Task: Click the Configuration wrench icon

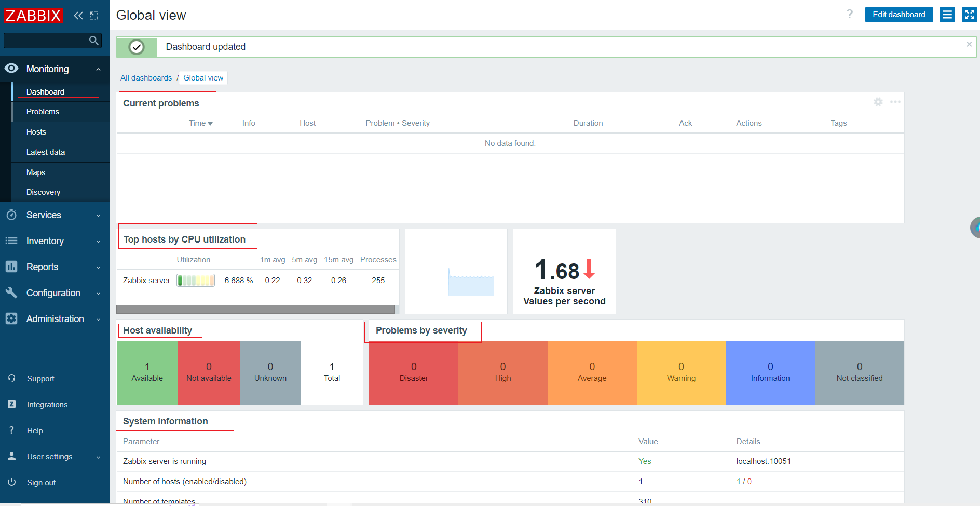Action: coord(11,292)
